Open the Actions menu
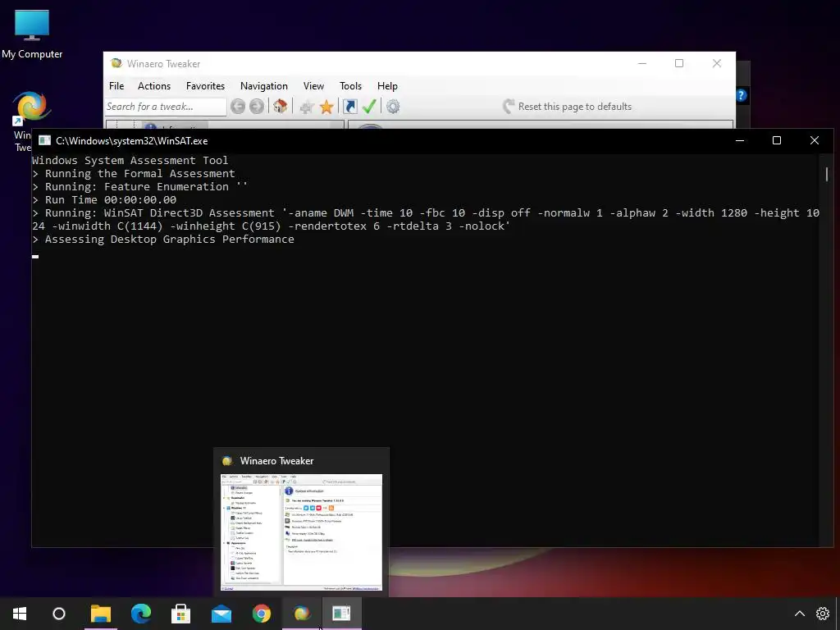Screen dimensions: 840x630 (x=153, y=85)
